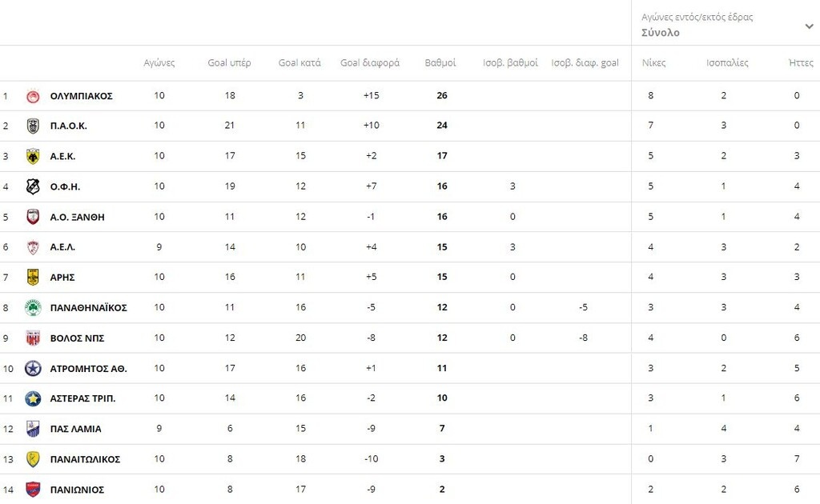Image resolution: width=820 pixels, height=504 pixels.
Task: Click the Volos NPS team crest
Action: (x=33, y=338)
